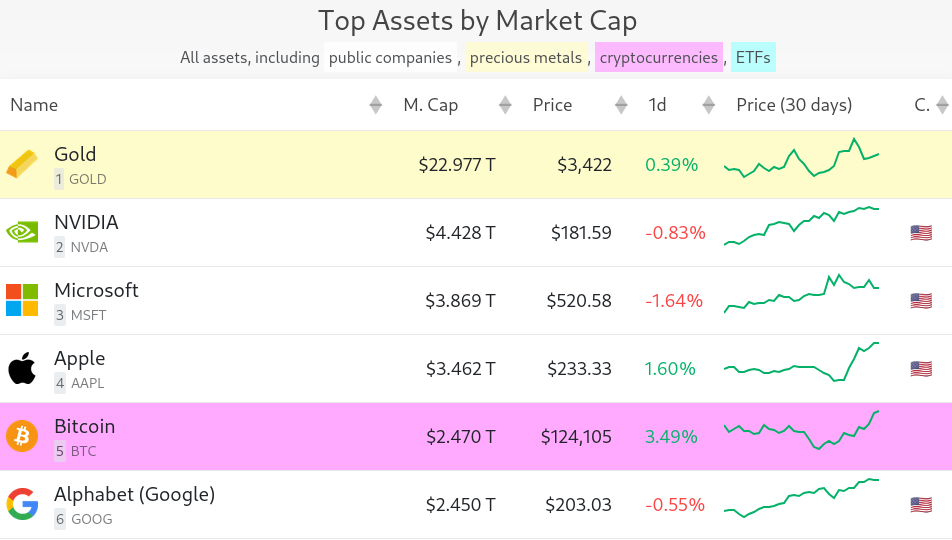Click the US flag in Apple row
Viewport: 952px width, 540px height.
(921, 369)
